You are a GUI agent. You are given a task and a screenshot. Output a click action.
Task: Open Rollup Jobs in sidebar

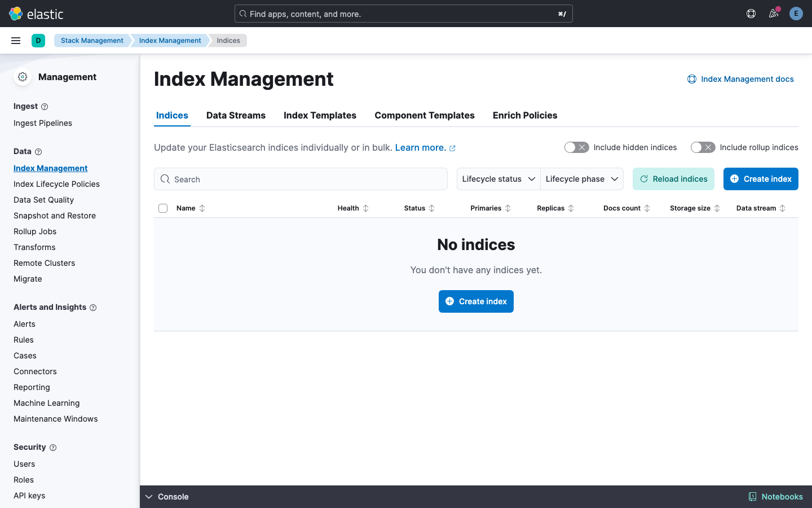coord(35,231)
